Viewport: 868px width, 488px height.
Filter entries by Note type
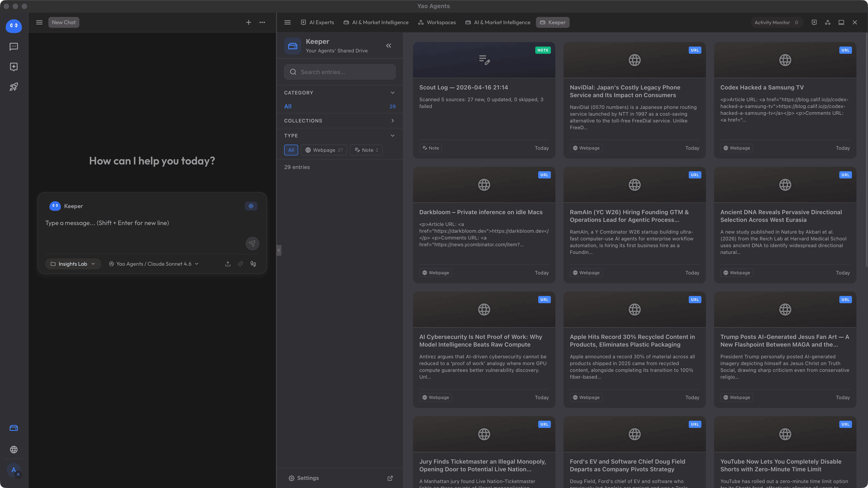point(366,150)
